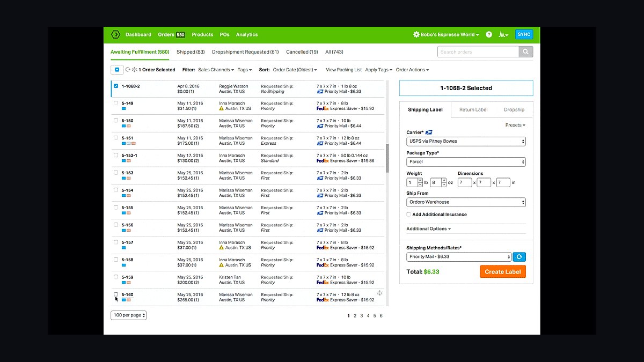Click the Weight ounces stepper arrows
Image resolution: width=644 pixels, height=362 pixels.
click(444, 182)
